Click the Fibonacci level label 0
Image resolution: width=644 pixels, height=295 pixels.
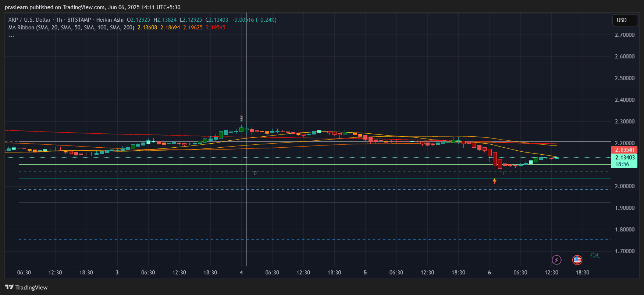[255, 173]
